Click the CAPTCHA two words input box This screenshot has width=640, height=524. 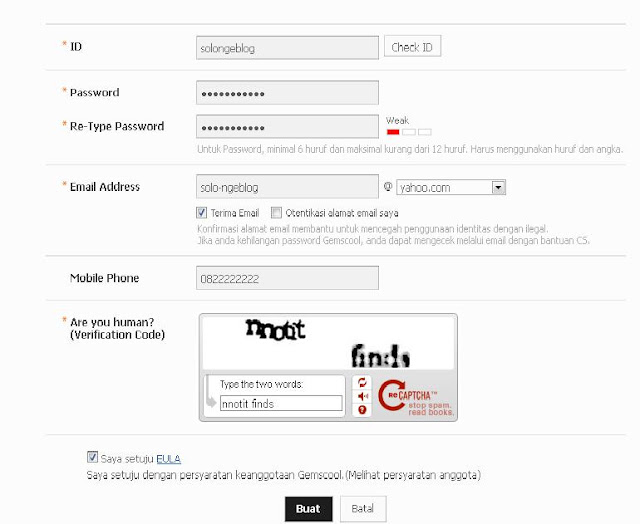pos(280,404)
